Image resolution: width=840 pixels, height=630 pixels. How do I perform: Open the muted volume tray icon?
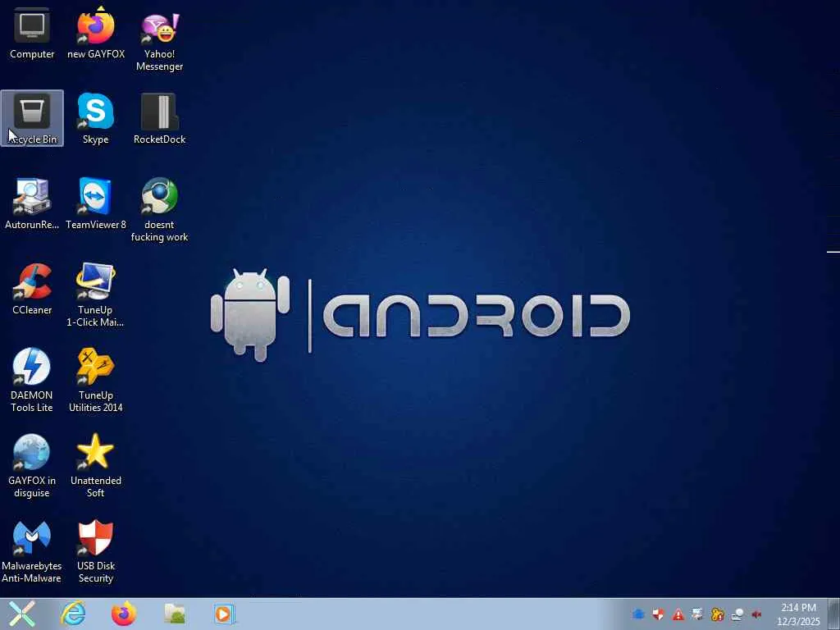click(756, 614)
